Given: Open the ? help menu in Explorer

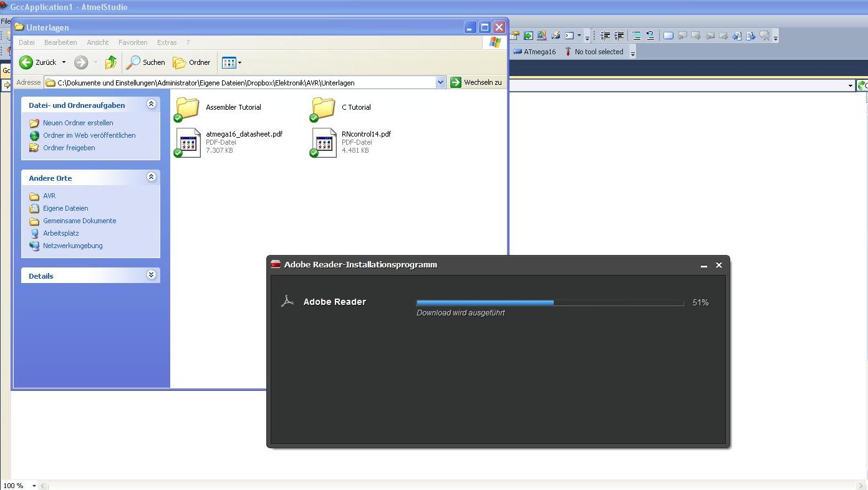Looking at the screenshot, I should point(188,42).
